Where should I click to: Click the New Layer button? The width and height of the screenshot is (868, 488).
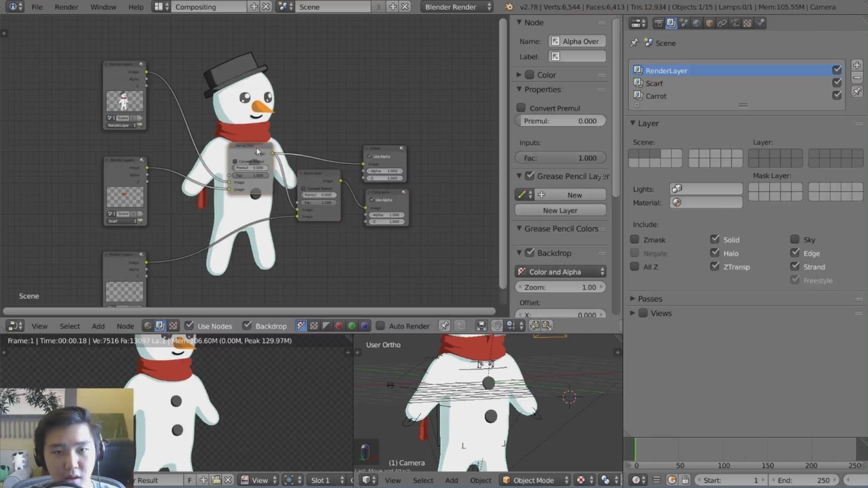pyautogui.click(x=559, y=210)
